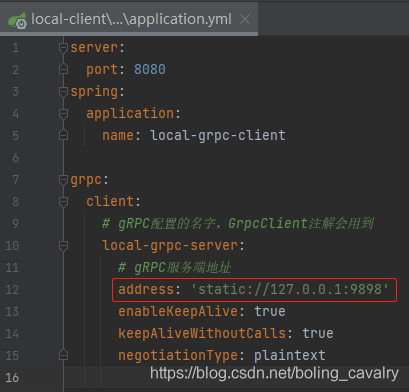The height and width of the screenshot is (392, 409).
Task: Click the enableKeepAlive true value
Action: 270,311
